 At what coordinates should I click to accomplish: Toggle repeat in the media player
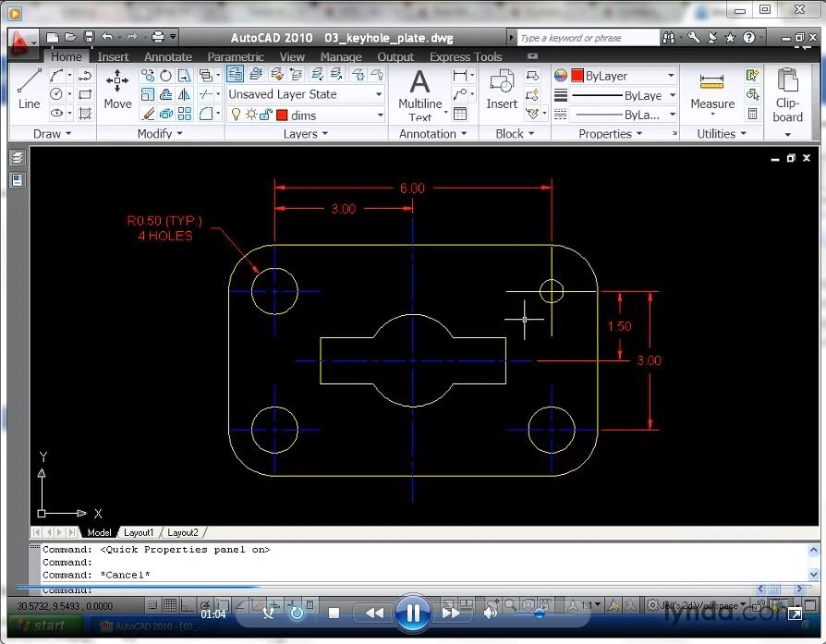pos(297,613)
